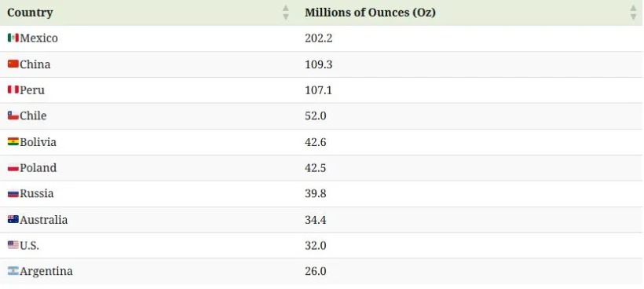Click the Australia flag icon

click(x=13, y=220)
